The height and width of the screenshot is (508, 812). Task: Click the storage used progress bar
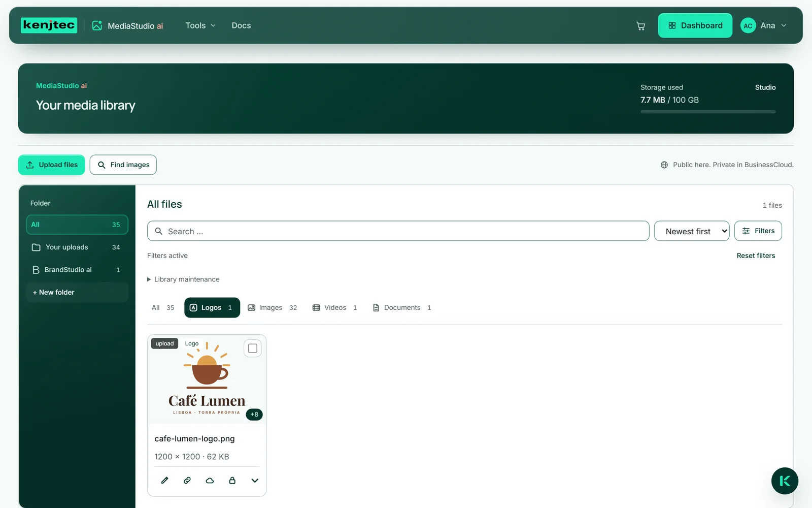coord(708,112)
